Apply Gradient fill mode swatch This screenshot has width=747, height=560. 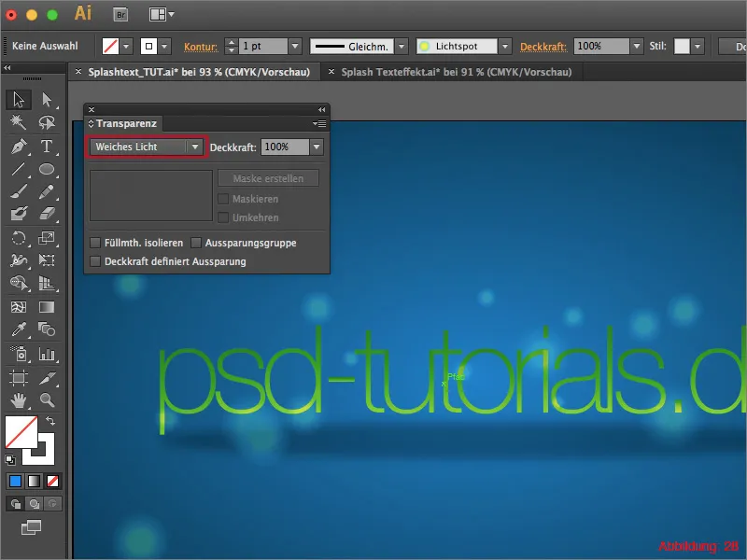(x=34, y=482)
